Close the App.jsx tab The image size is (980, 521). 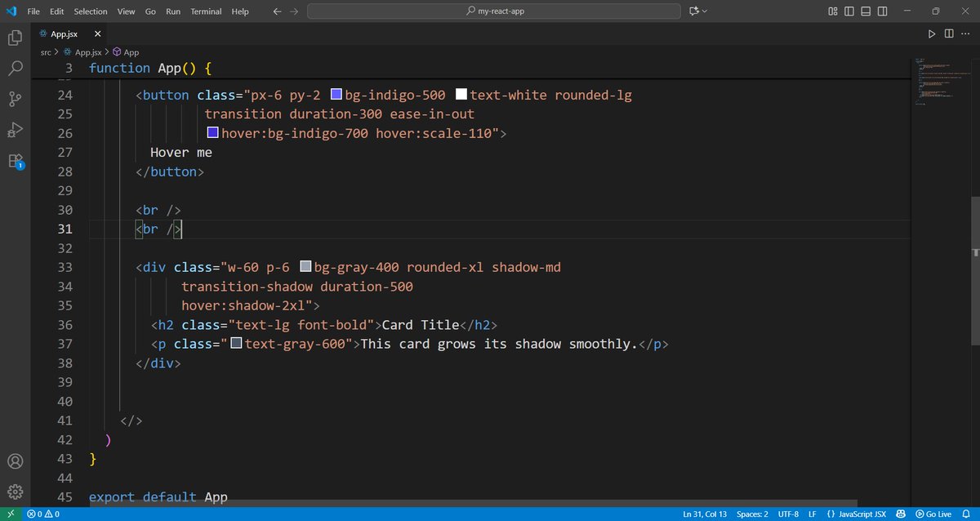point(97,33)
